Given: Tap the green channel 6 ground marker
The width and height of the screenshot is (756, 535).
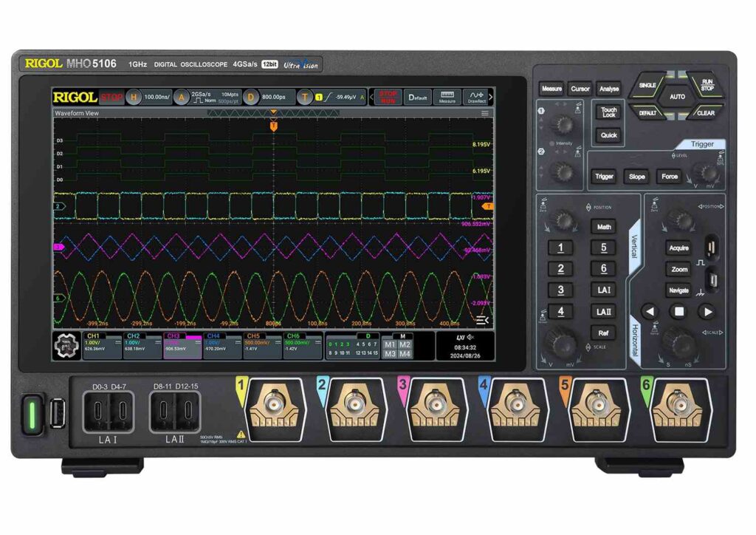Looking at the screenshot, I should [x=59, y=298].
